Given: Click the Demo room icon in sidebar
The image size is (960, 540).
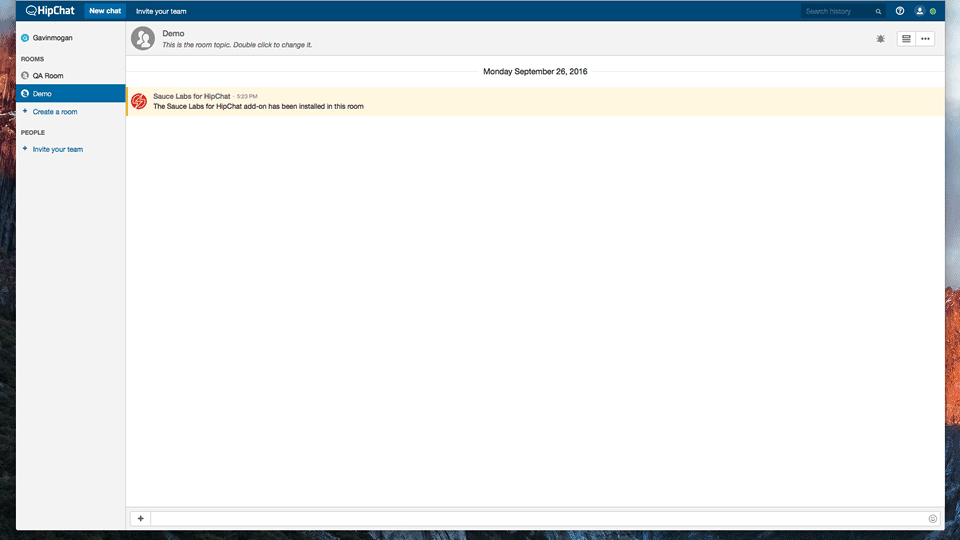Looking at the screenshot, I should click(25, 94).
